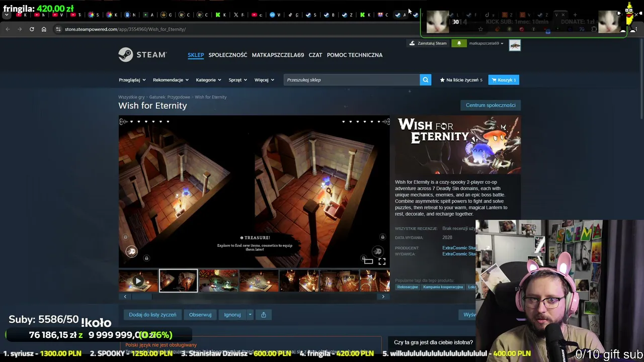Click the Wish for Eternity header image
644x362 pixels.
point(458,145)
